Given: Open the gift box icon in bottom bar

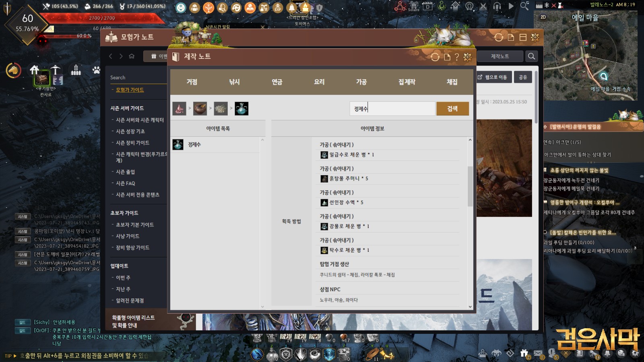Looking at the screenshot, I should 524,353.
